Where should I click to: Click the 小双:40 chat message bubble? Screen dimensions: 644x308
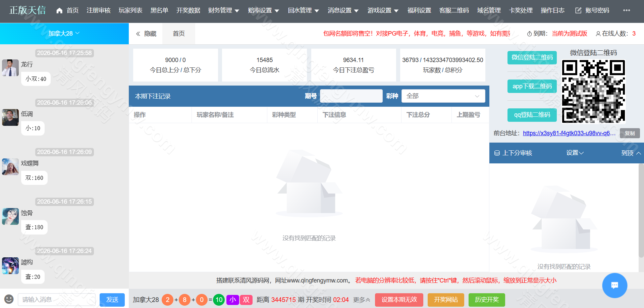[36, 79]
